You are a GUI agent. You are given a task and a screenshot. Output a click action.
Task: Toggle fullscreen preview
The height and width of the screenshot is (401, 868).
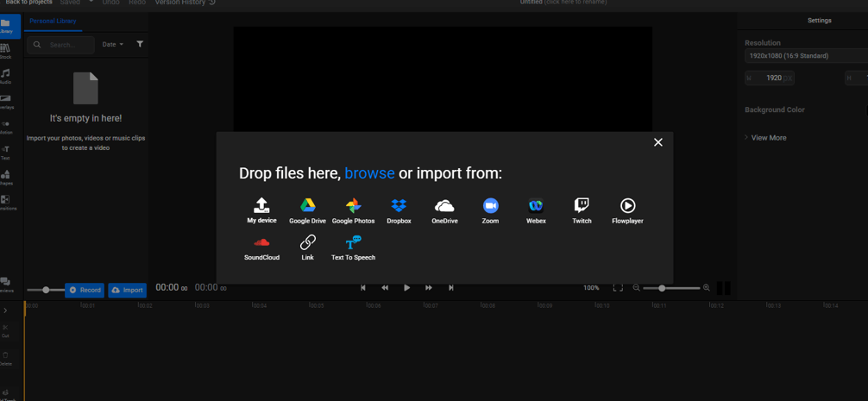click(618, 288)
